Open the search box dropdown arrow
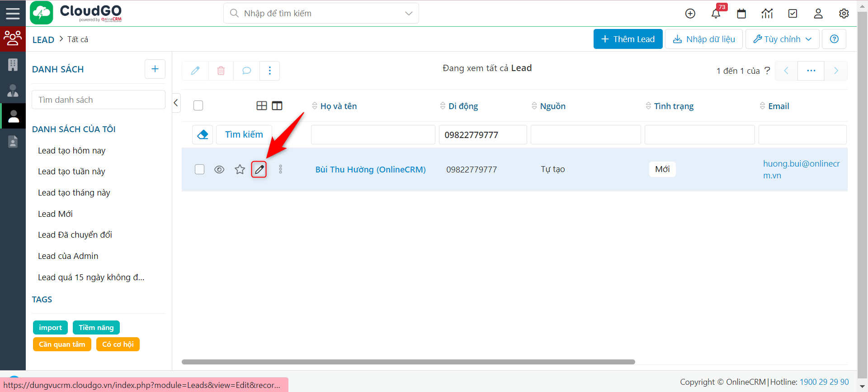 (409, 14)
